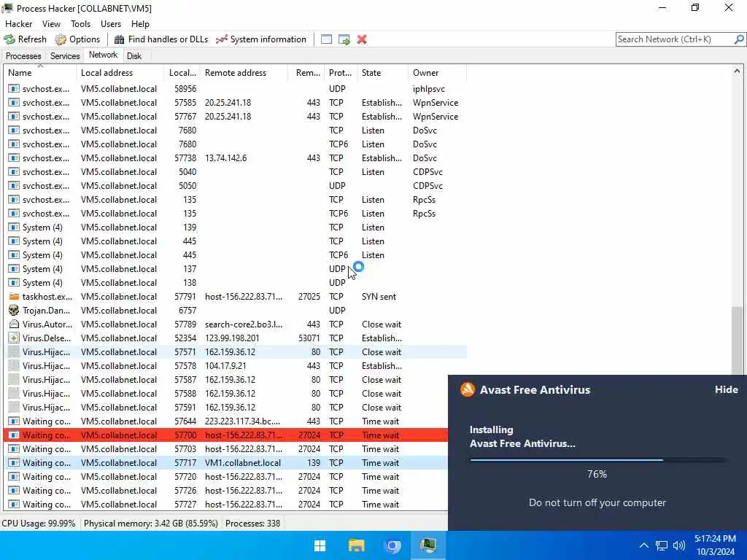The image size is (747, 560).
Task: Open the Help menu
Action: tap(140, 24)
